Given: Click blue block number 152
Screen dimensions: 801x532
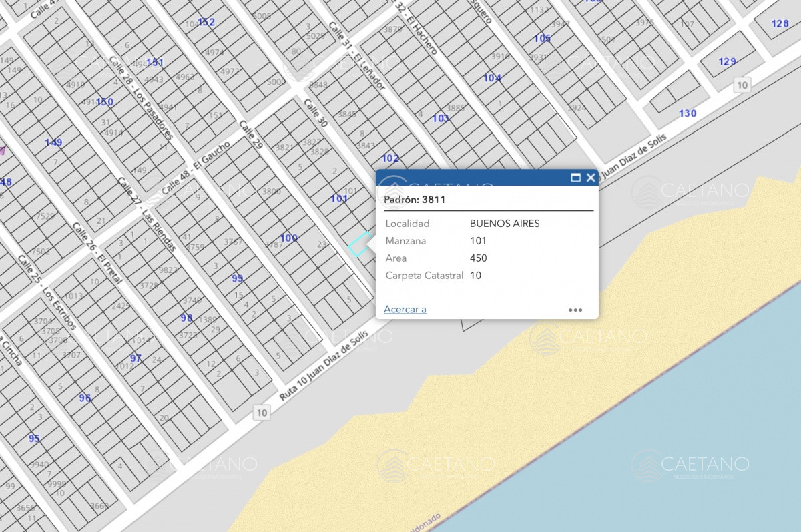Looking at the screenshot, I should tap(206, 22).
